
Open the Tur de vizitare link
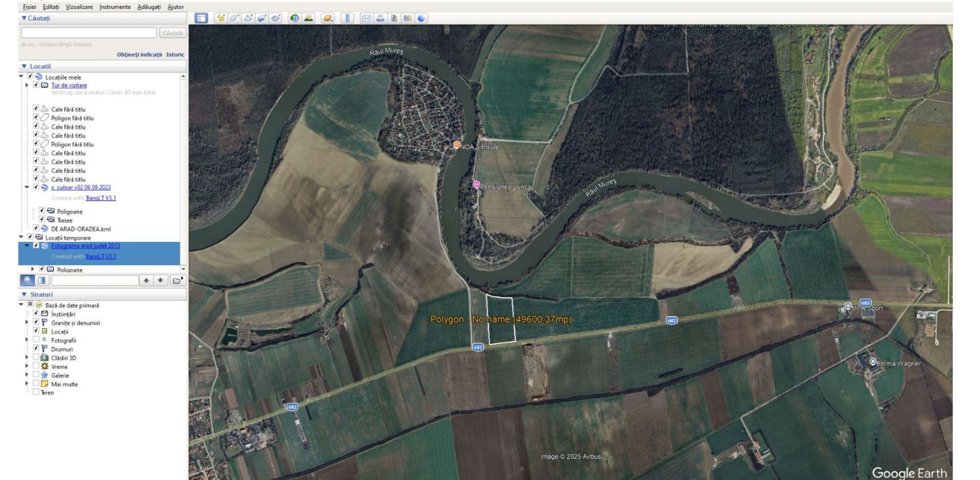[x=69, y=85]
